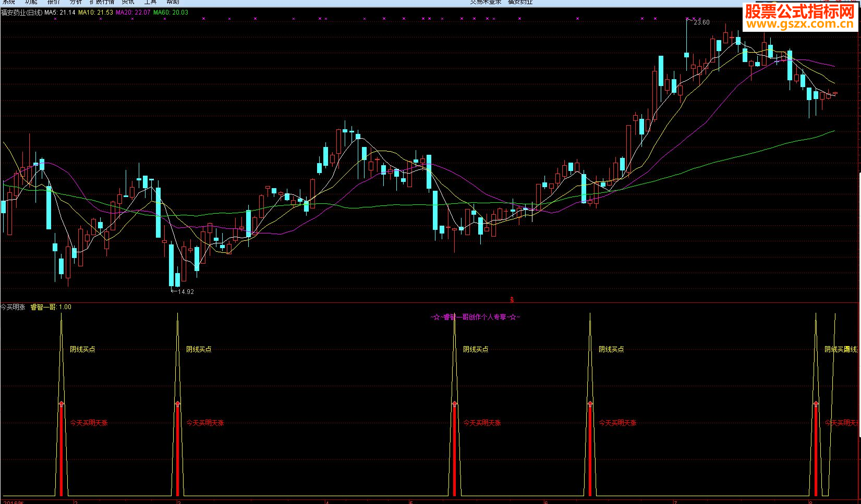The height and width of the screenshot is (504, 861).
Task: Click the red $ marker below the candlesticks
Action: pos(512,300)
